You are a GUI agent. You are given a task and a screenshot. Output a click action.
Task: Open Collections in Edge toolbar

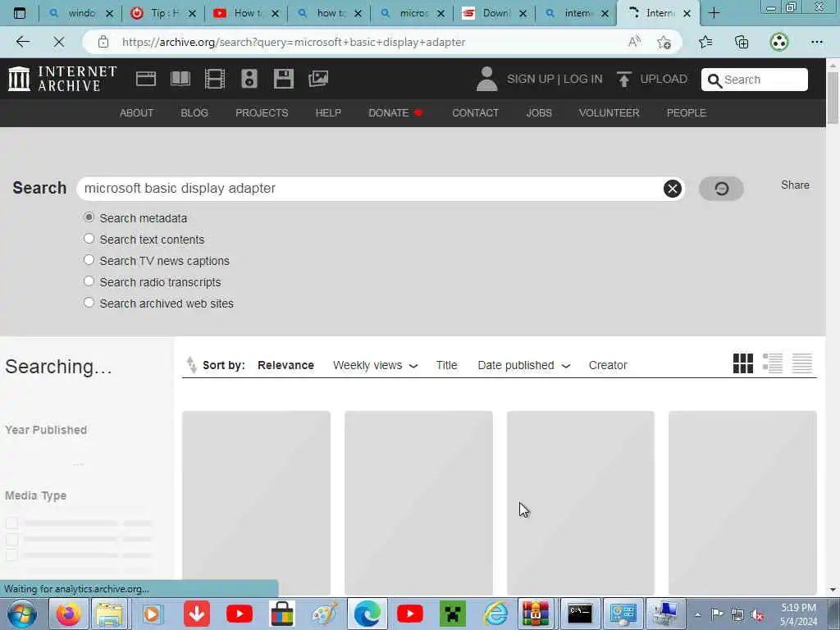coord(742,42)
